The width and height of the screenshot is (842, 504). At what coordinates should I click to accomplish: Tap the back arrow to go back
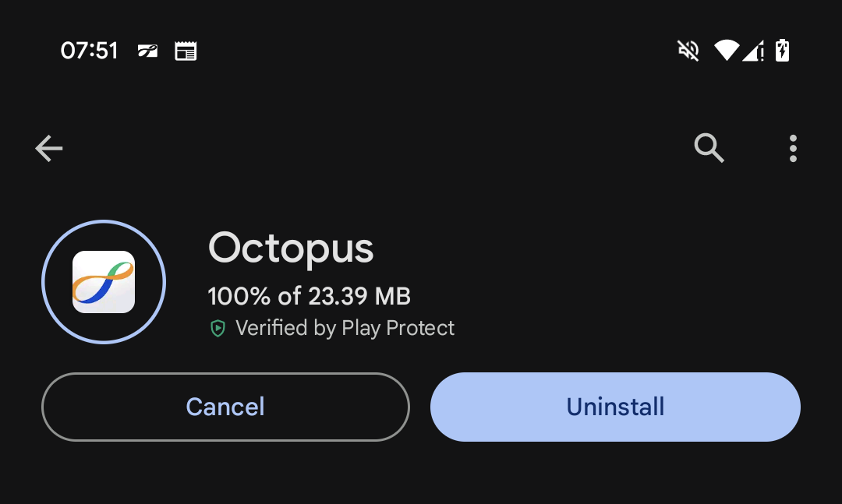click(x=49, y=148)
